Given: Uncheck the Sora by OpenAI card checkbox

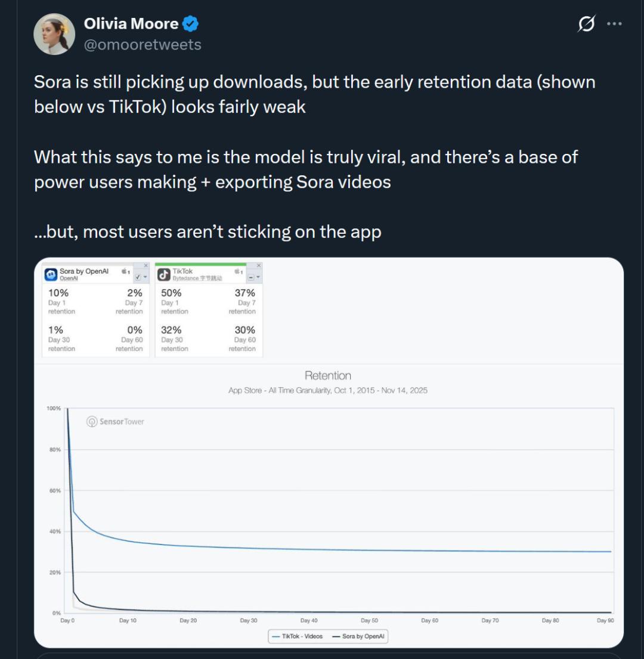Looking at the screenshot, I should click(138, 278).
